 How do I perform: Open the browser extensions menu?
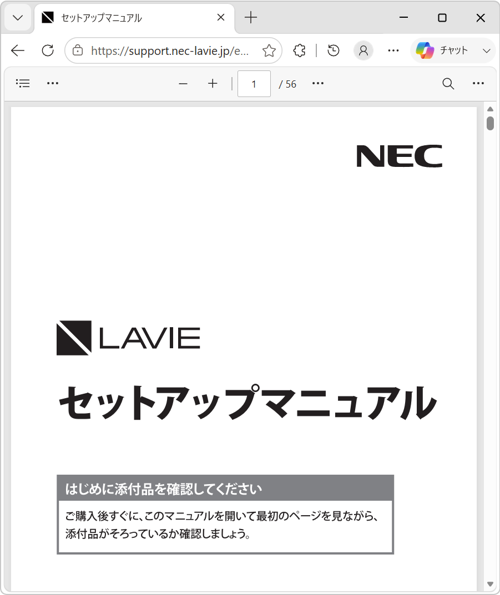click(x=299, y=50)
